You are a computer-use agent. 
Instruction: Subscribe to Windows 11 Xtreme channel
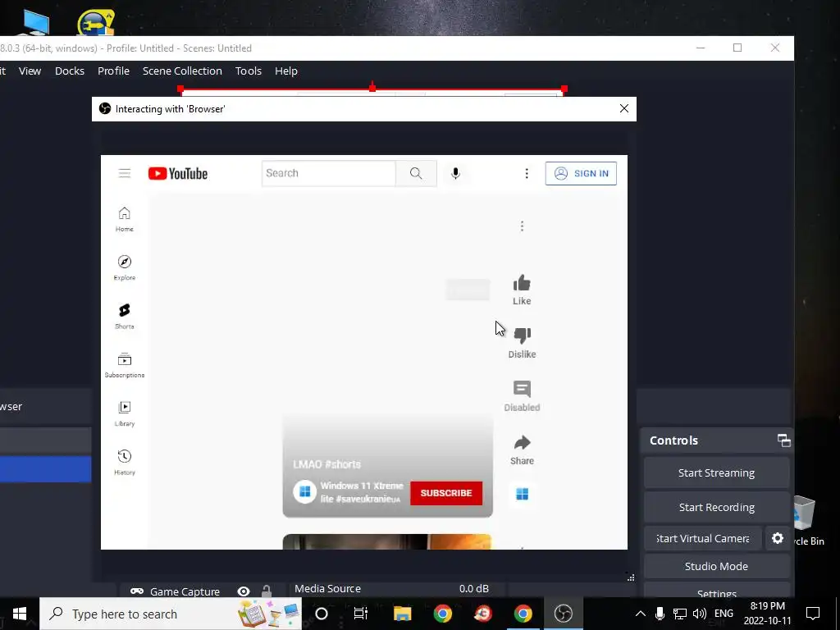click(x=446, y=493)
